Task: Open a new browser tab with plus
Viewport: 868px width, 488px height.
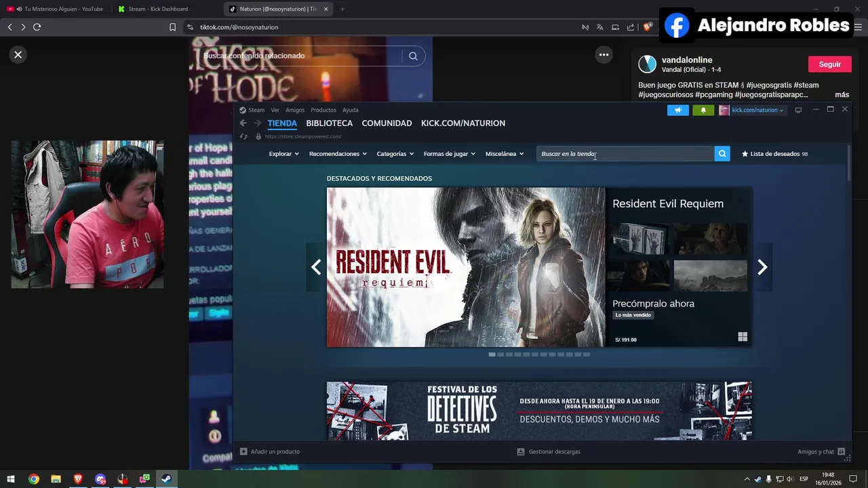Action: coord(342,9)
